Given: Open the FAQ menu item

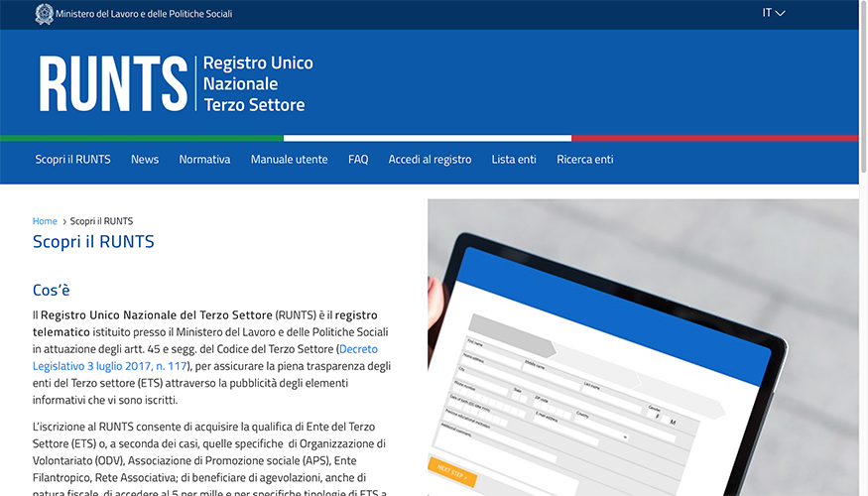Looking at the screenshot, I should coord(358,160).
